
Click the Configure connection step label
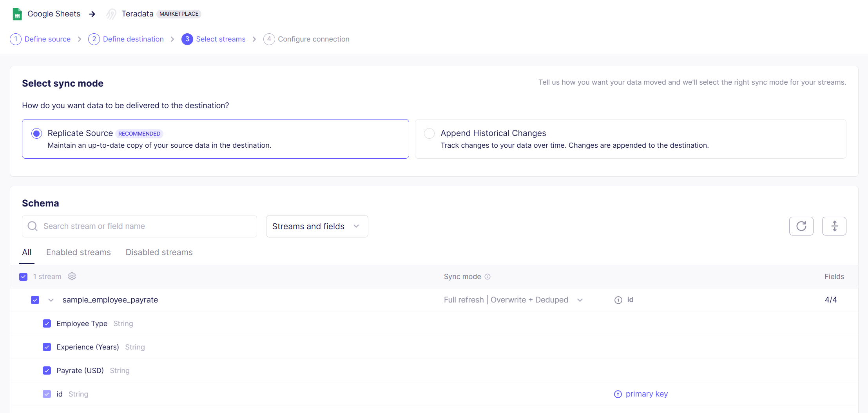[313, 39]
